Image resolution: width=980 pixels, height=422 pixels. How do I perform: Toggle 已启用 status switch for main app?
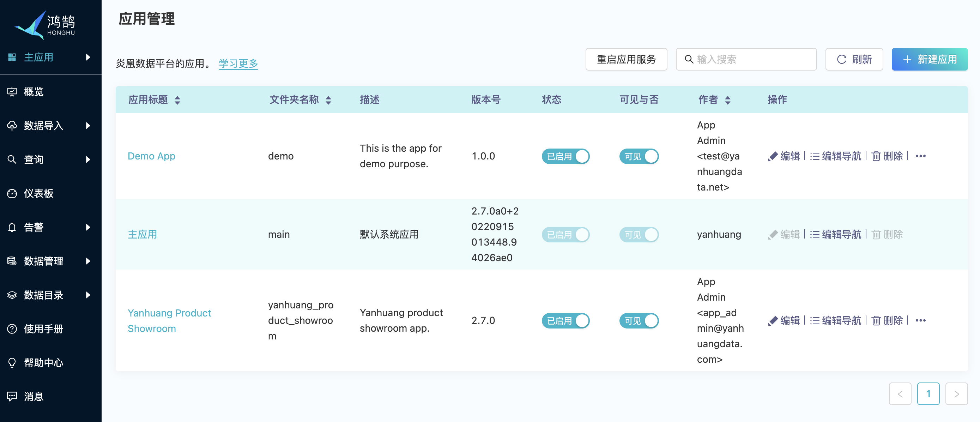pos(566,234)
